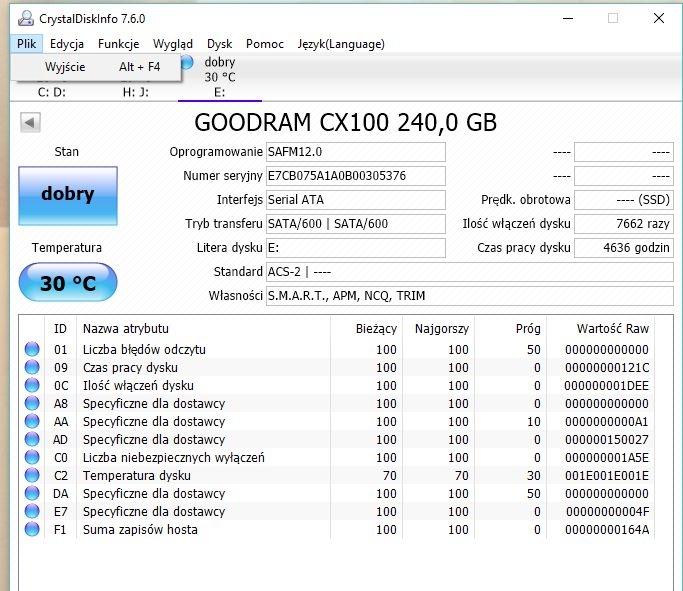Click the previous disk arrow button
Screen dimensions: 683x591
click(30, 122)
